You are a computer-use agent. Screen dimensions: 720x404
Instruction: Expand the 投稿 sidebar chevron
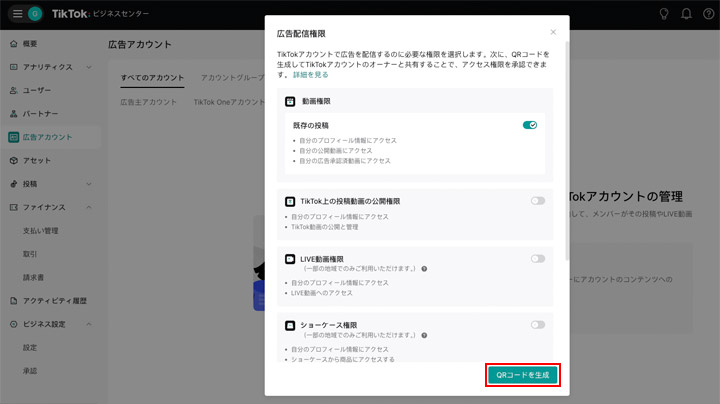(89, 184)
